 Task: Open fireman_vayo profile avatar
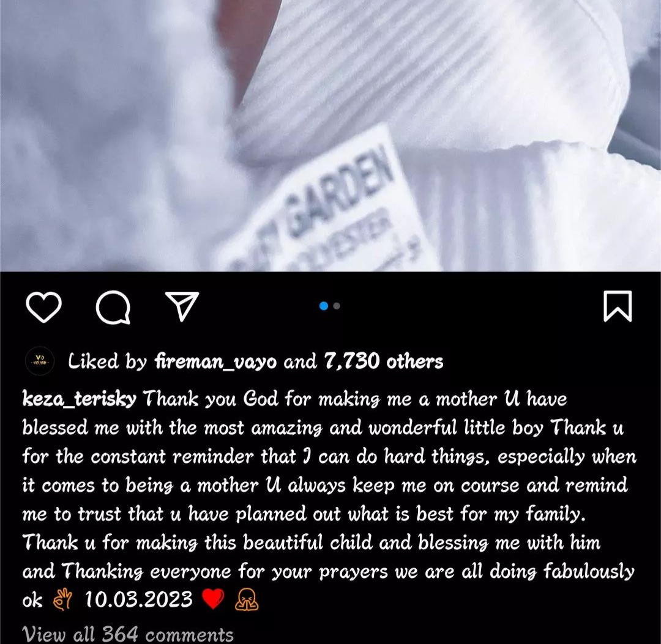coord(40,361)
